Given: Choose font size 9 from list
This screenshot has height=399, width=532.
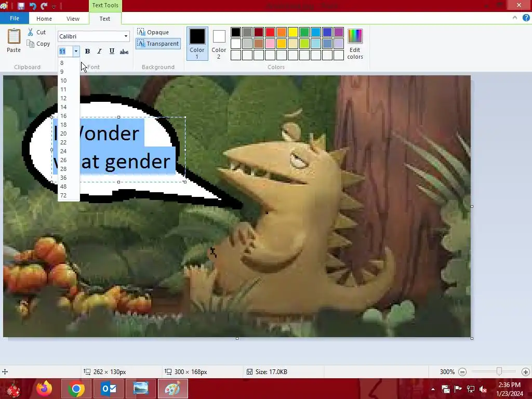Looking at the screenshot, I should coord(69,72).
